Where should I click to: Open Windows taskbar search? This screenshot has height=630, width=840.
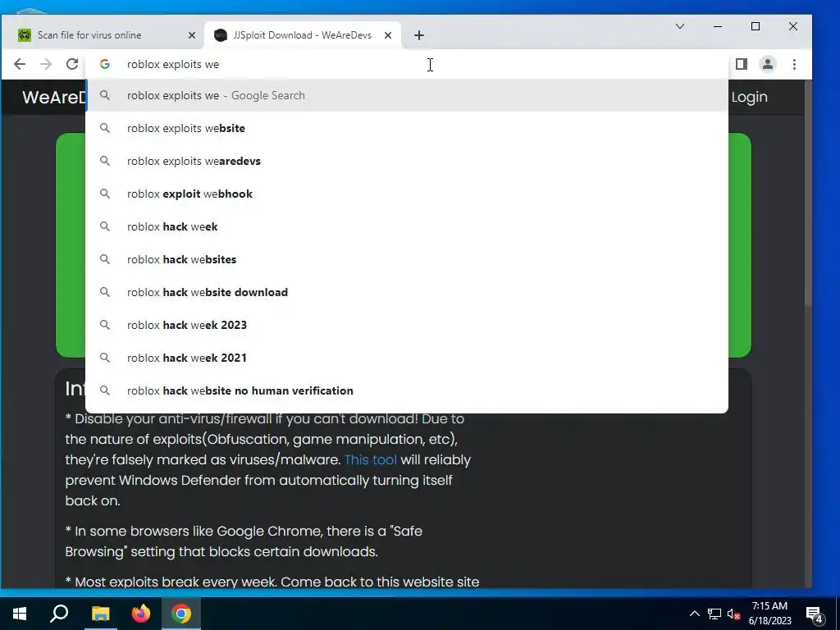pyautogui.click(x=59, y=614)
